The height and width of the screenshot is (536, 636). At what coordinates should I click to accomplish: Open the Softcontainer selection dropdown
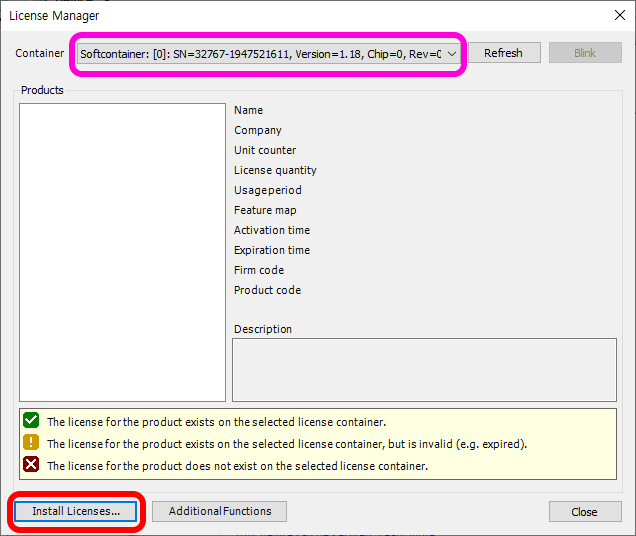260,53
